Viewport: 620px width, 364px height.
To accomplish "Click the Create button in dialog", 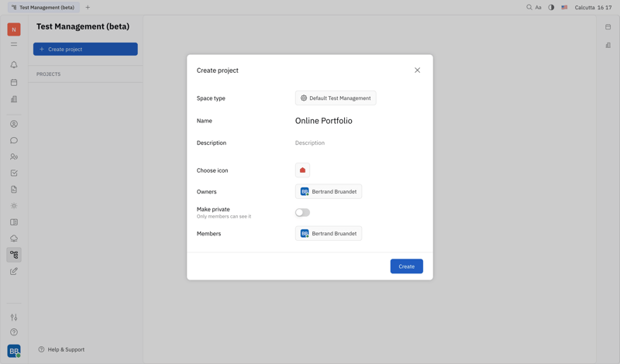I will pyautogui.click(x=406, y=266).
